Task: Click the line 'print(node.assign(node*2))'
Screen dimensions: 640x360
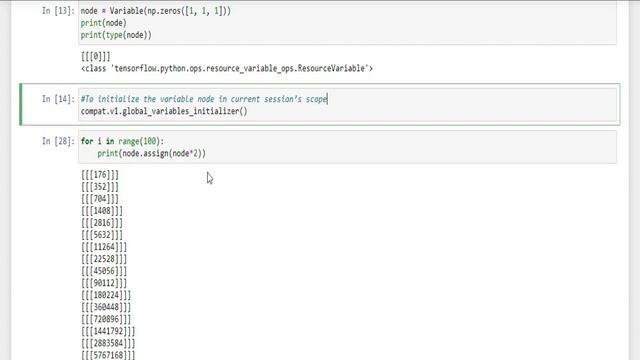Action: [151, 153]
